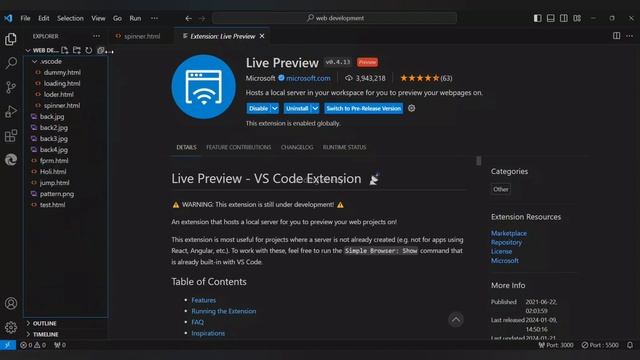Expand the TIMELINE section

(x=28, y=334)
